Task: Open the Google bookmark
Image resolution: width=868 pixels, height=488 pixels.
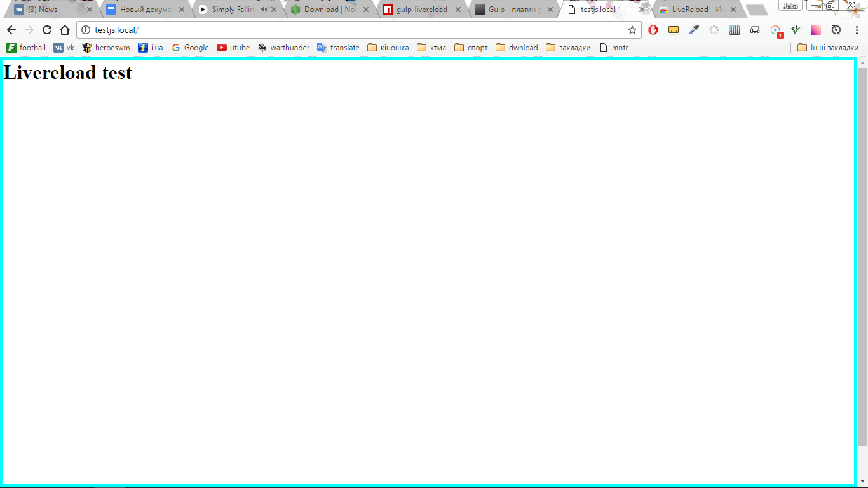Action: click(190, 48)
